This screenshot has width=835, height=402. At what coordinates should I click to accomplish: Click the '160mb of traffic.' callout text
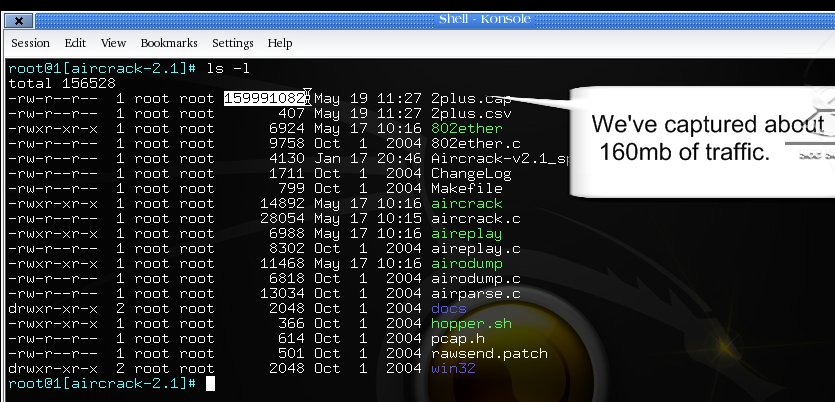coord(685,152)
